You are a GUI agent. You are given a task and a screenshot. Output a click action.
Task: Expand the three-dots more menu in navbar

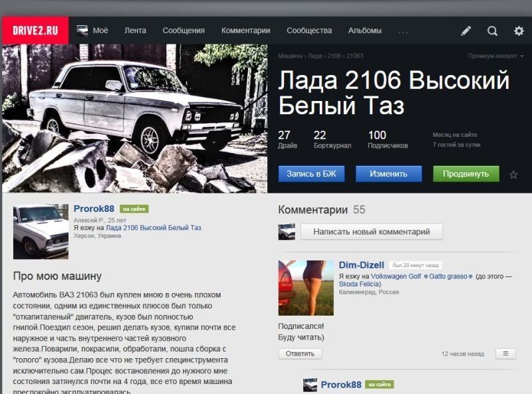(403, 31)
